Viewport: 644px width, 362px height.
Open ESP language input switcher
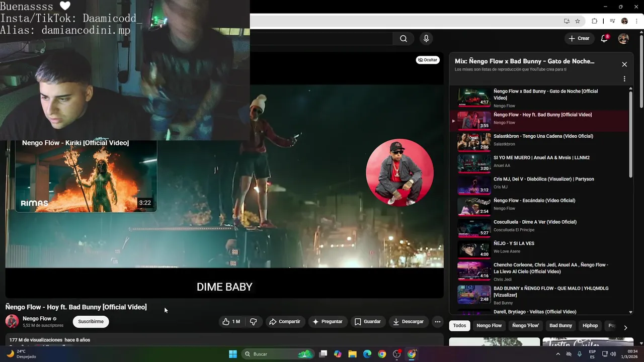pyautogui.click(x=592, y=354)
